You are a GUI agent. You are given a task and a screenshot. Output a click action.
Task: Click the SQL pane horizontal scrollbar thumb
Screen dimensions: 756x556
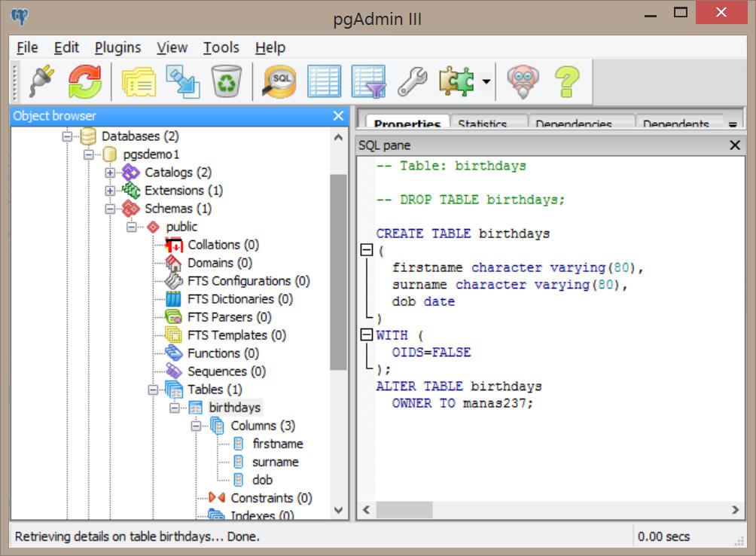(x=404, y=510)
